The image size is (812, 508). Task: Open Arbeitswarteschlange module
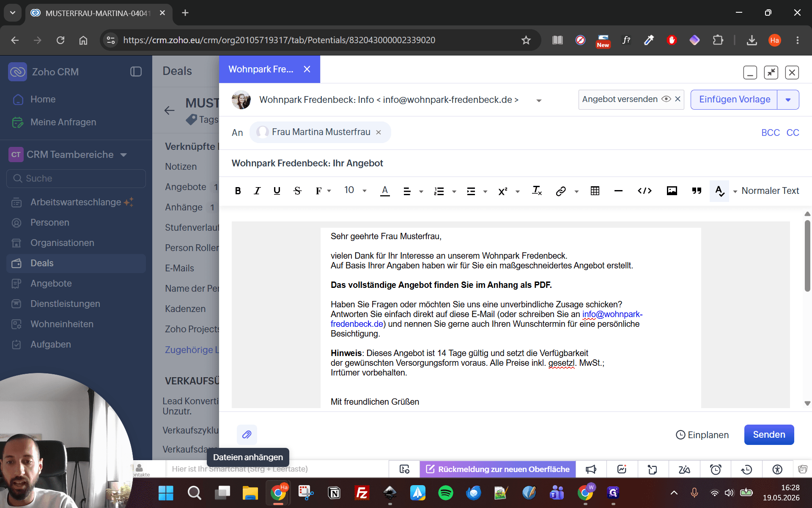pyautogui.click(x=76, y=202)
